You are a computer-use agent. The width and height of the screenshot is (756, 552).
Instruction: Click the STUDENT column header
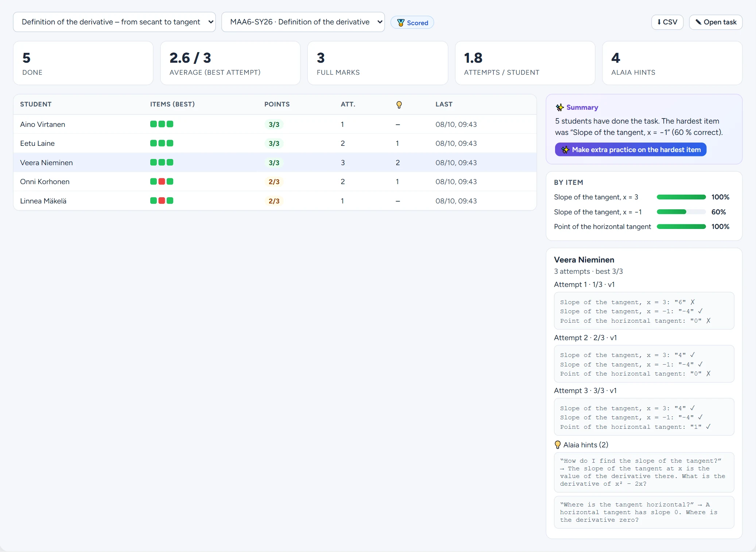click(36, 104)
